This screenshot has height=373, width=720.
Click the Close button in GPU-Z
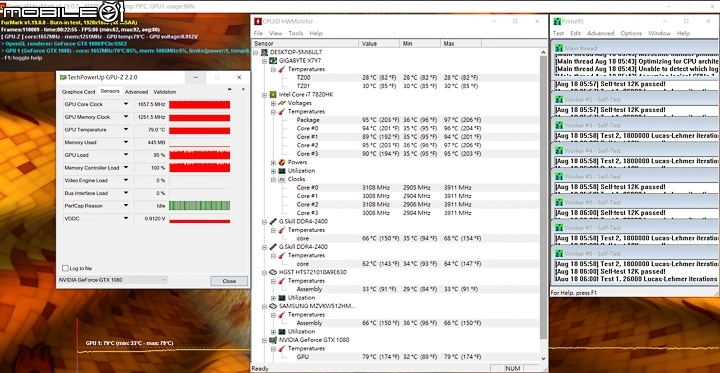[x=229, y=281]
